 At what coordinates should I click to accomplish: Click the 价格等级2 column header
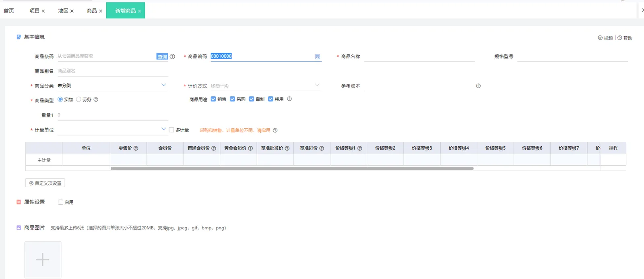click(x=385, y=148)
